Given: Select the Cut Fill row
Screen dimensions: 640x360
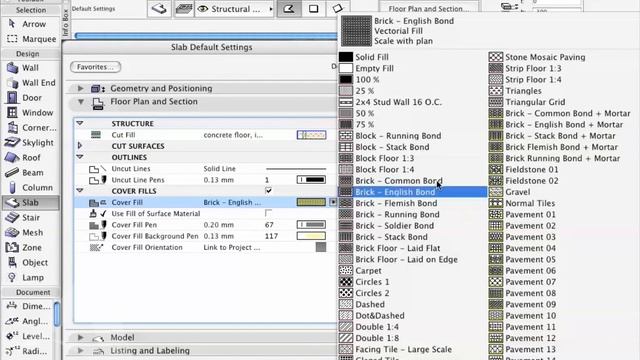Looking at the screenshot, I should click(205, 135).
